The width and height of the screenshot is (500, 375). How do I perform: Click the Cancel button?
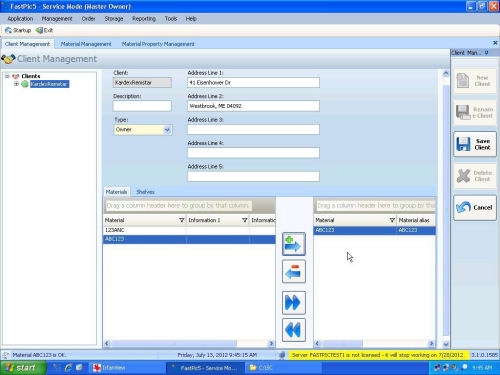pos(475,207)
